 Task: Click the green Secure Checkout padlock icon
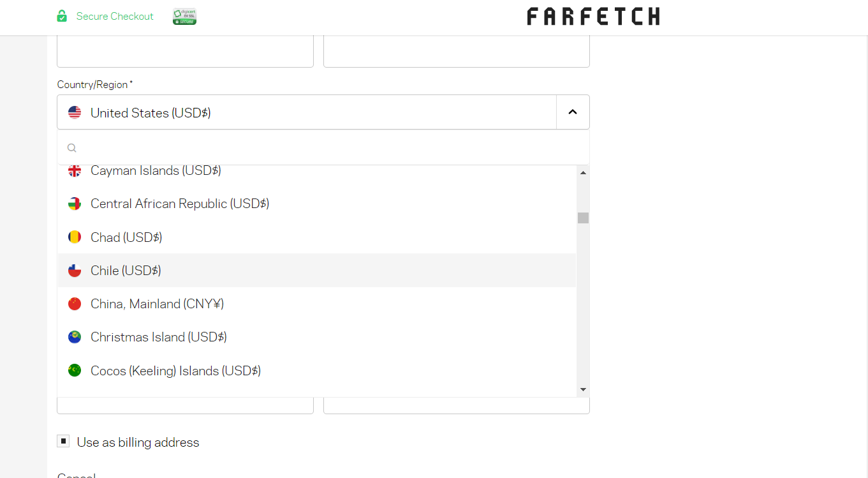click(62, 16)
